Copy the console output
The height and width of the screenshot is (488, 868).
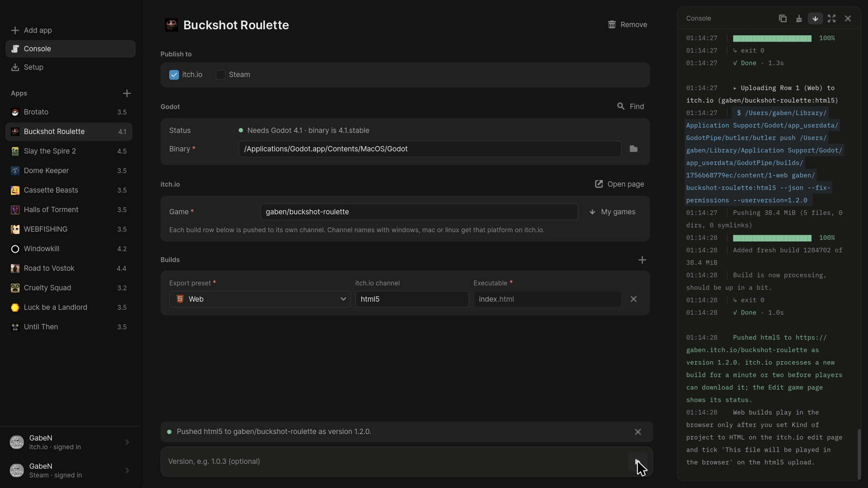(x=783, y=19)
